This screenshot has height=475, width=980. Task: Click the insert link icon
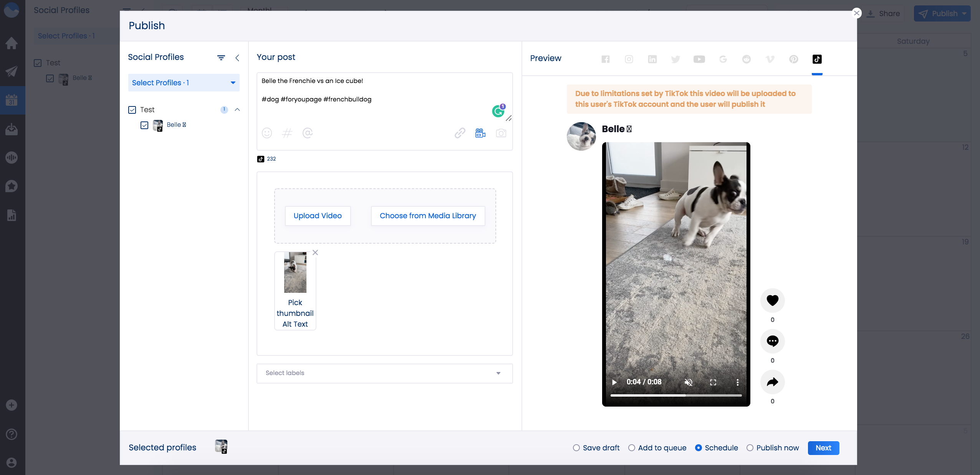[460, 133]
